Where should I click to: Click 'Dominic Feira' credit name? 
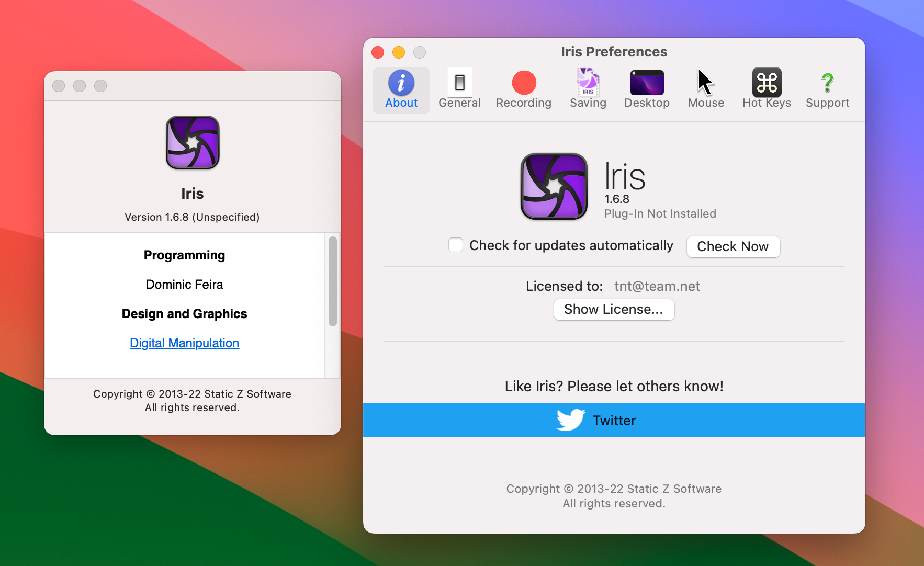(x=185, y=285)
